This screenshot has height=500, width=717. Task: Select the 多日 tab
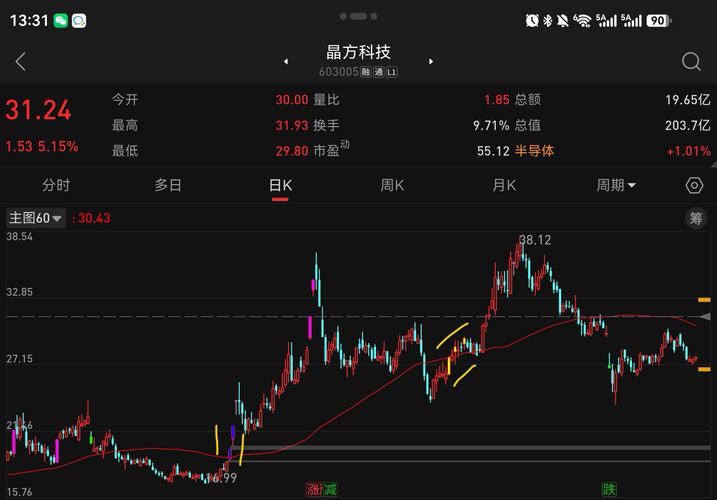[168, 185]
